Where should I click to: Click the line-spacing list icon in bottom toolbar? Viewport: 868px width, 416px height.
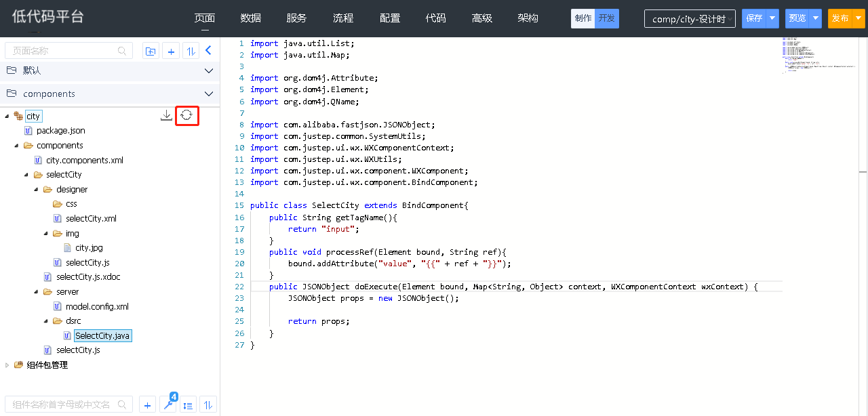click(x=188, y=405)
